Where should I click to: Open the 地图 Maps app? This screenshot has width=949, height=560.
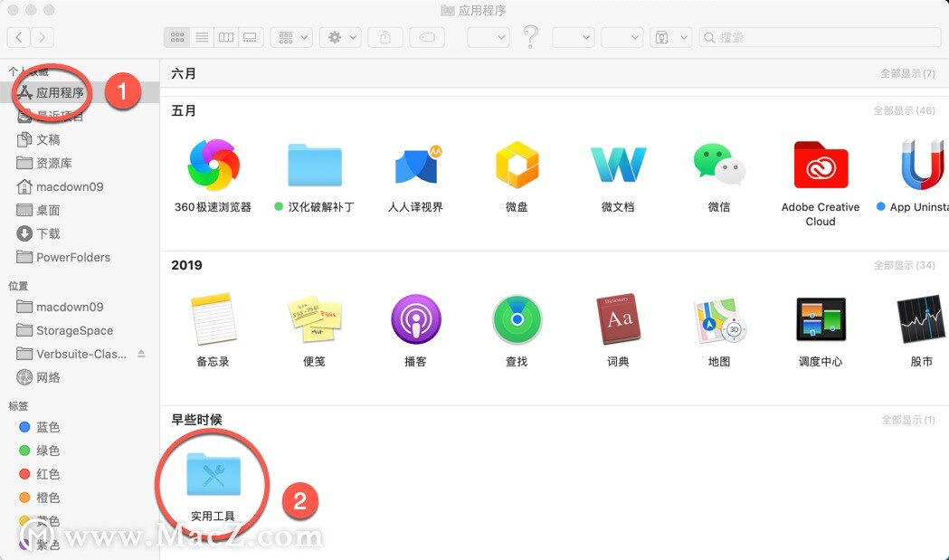click(x=719, y=319)
